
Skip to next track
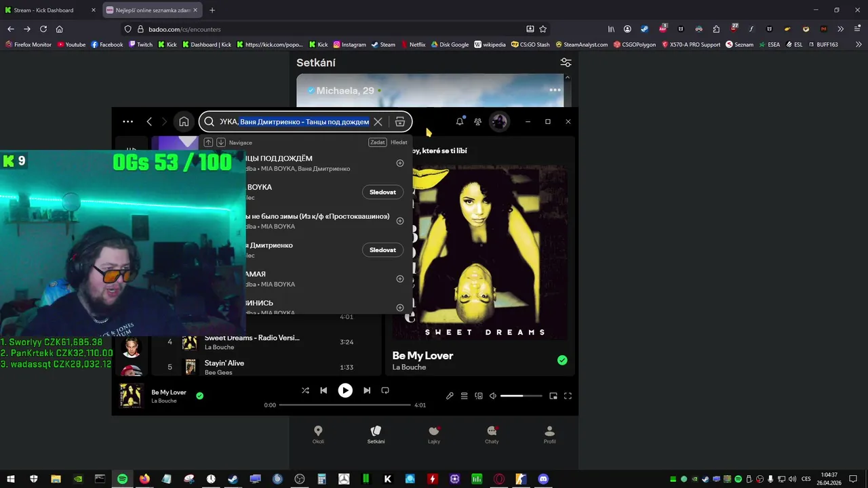point(367,390)
